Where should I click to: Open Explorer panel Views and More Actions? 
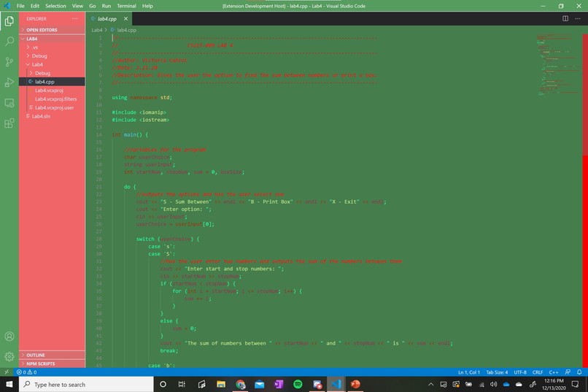pyautogui.click(x=75, y=18)
